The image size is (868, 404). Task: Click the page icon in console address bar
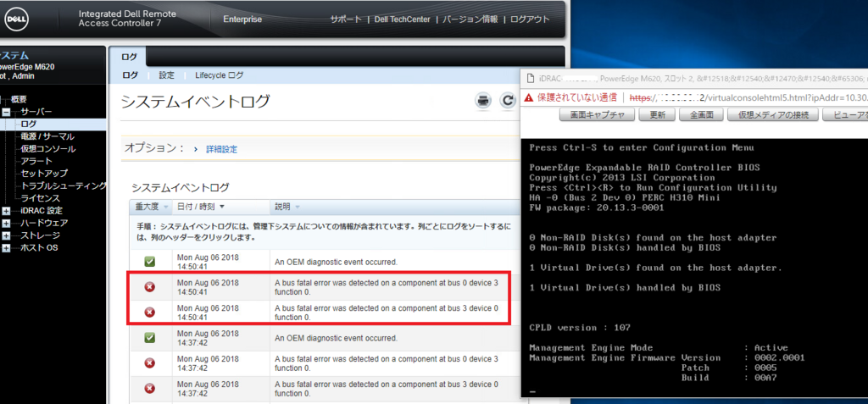(x=530, y=79)
